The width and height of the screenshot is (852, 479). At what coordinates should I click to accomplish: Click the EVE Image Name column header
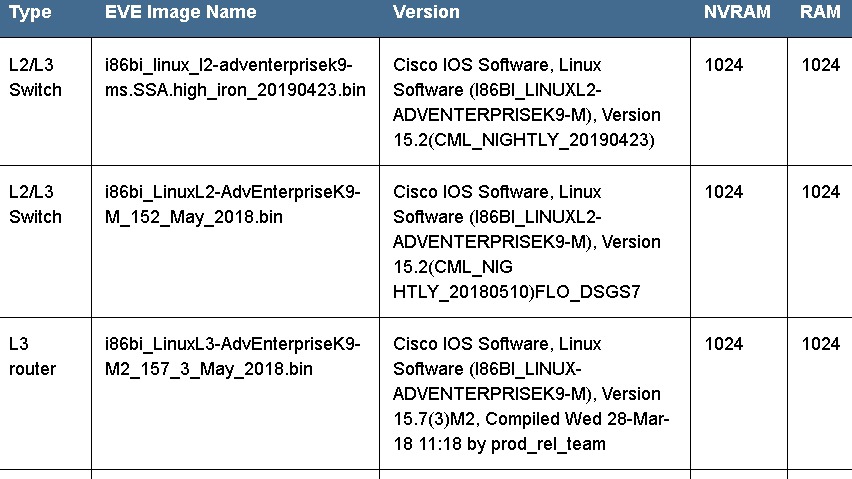(180, 13)
